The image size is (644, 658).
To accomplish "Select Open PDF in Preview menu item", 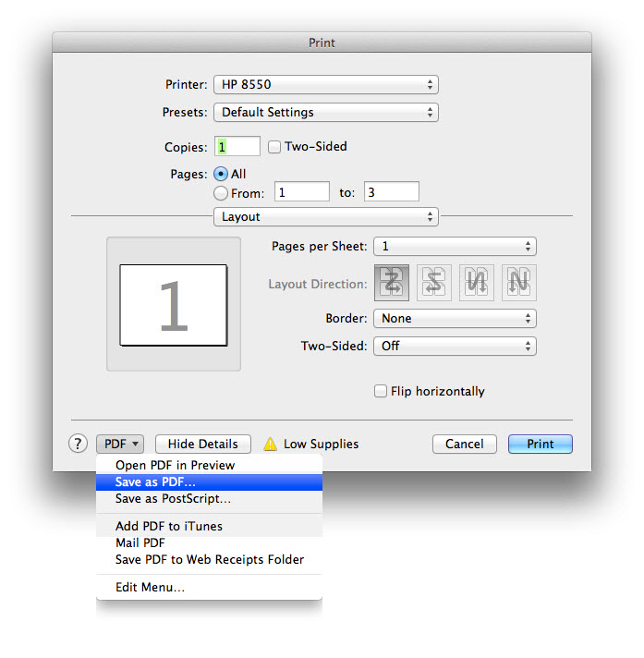I will [175, 465].
